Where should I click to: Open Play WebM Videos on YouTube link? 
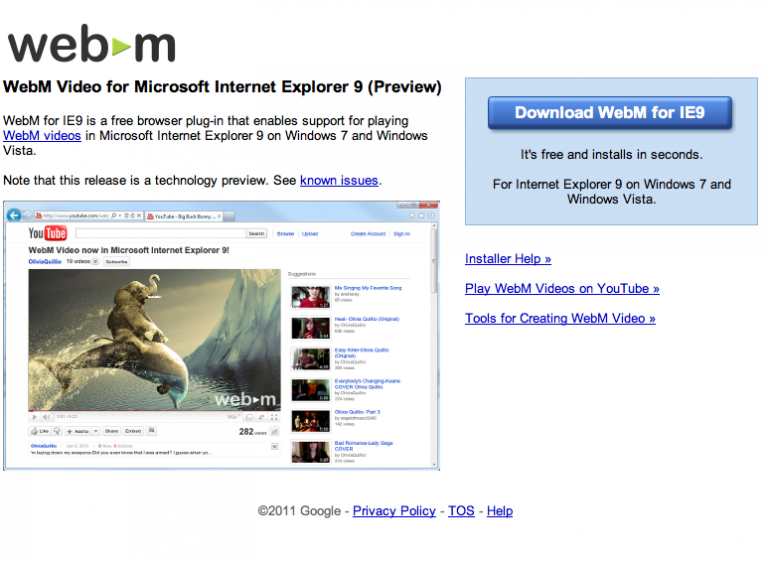(562, 289)
